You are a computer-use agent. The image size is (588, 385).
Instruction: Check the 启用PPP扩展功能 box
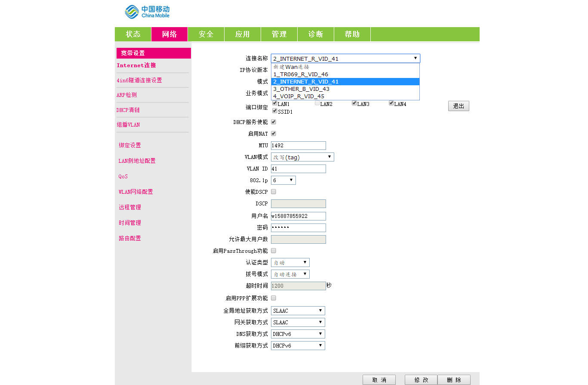[x=274, y=298]
